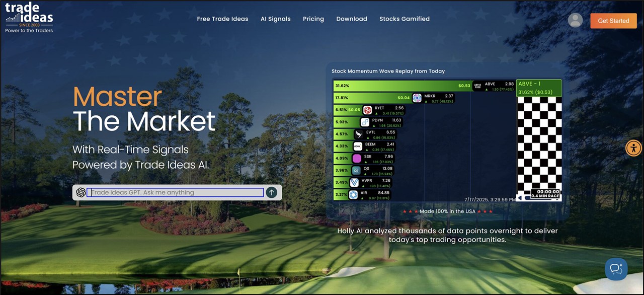Viewport: 644px width, 295px height.
Task: Click the QS price 13.08
Action: click(x=387, y=168)
